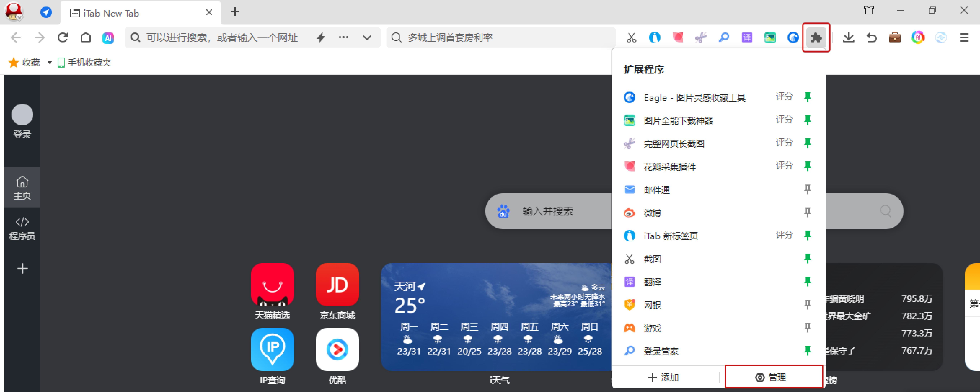Click the pinned blue compass tab

point(46,13)
